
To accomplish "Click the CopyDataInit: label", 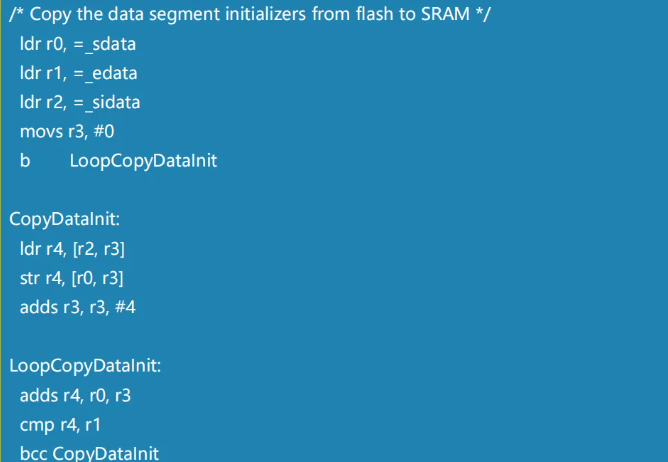I will [65, 220].
